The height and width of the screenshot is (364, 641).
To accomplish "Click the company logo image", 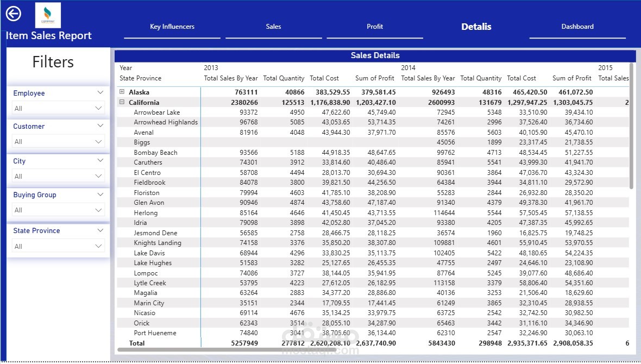I will [x=48, y=15].
